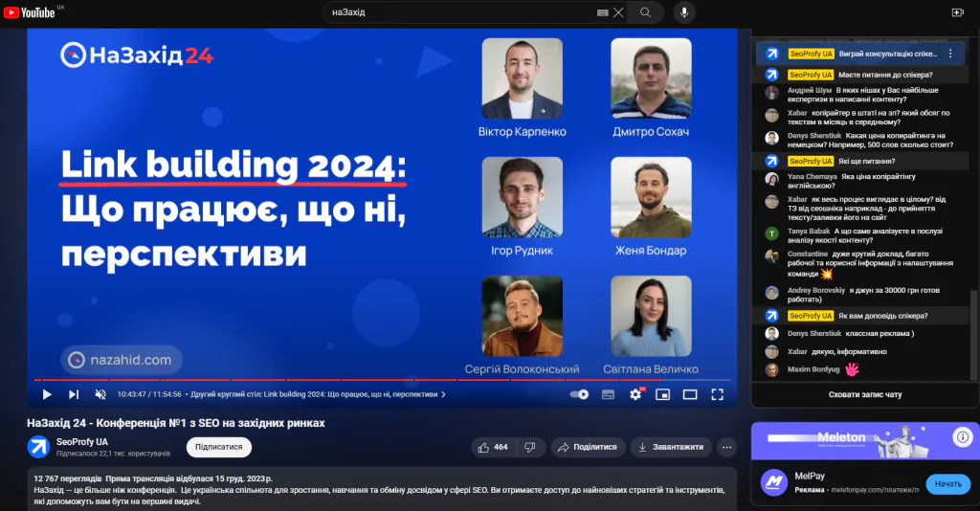Unmute the video volume
The height and width of the screenshot is (511, 980).
click(100, 394)
